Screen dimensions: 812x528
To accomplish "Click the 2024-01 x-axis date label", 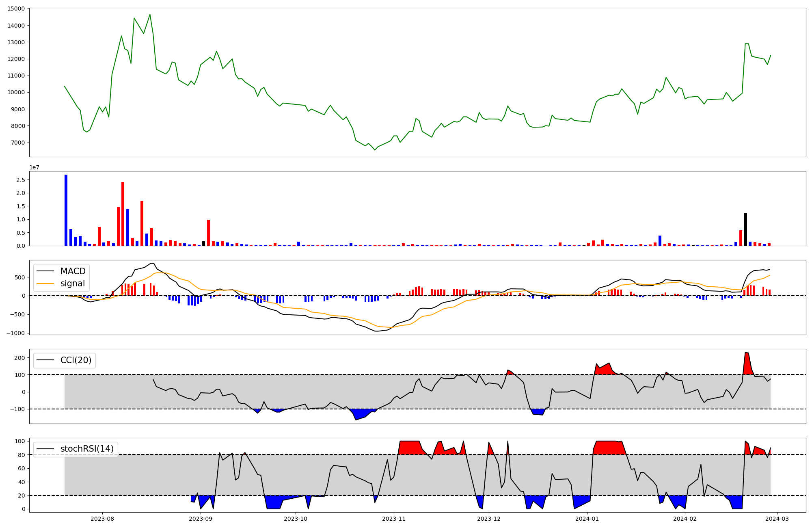I will [587, 519].
